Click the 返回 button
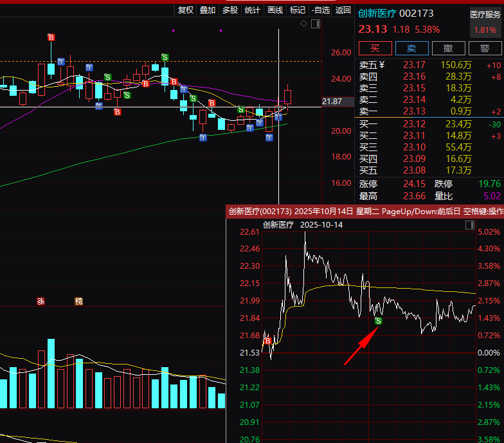This screenshot has width=504, height=443. pyautogui.click(x=343, y=10)
